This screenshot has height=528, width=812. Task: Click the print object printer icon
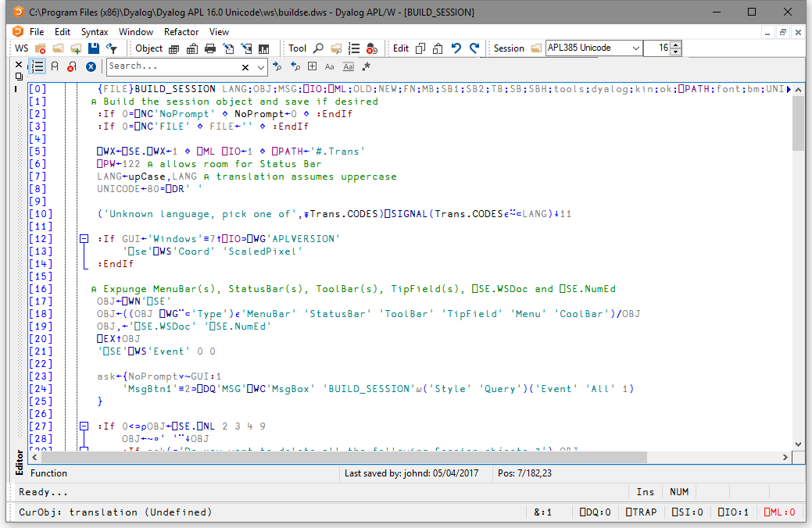pos(209,48)
